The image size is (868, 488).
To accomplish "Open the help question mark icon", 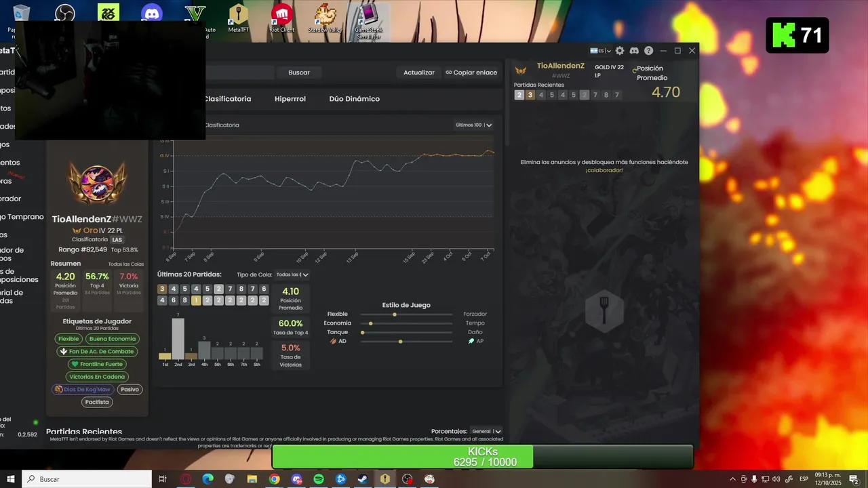I will coord(649,51).
